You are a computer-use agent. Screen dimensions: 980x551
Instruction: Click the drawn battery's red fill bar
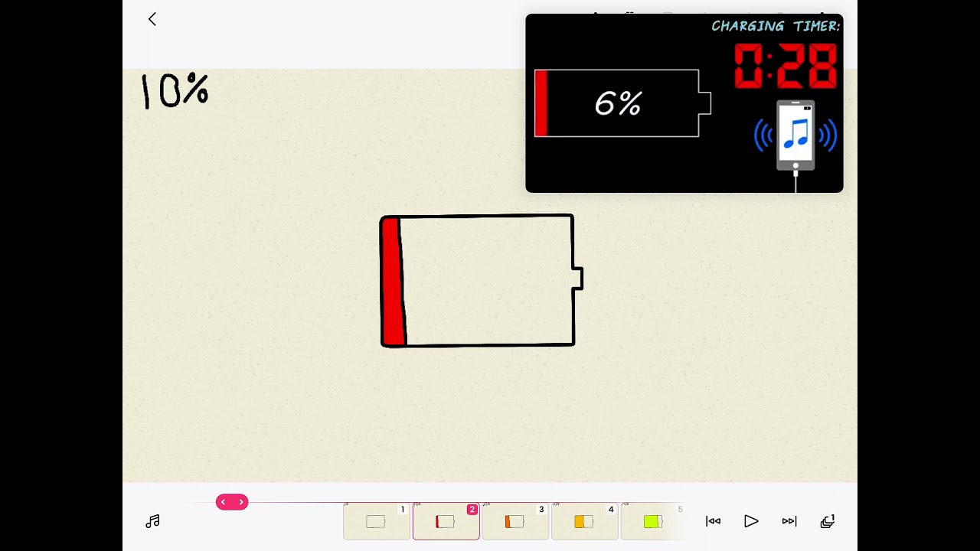click(393, 282)
